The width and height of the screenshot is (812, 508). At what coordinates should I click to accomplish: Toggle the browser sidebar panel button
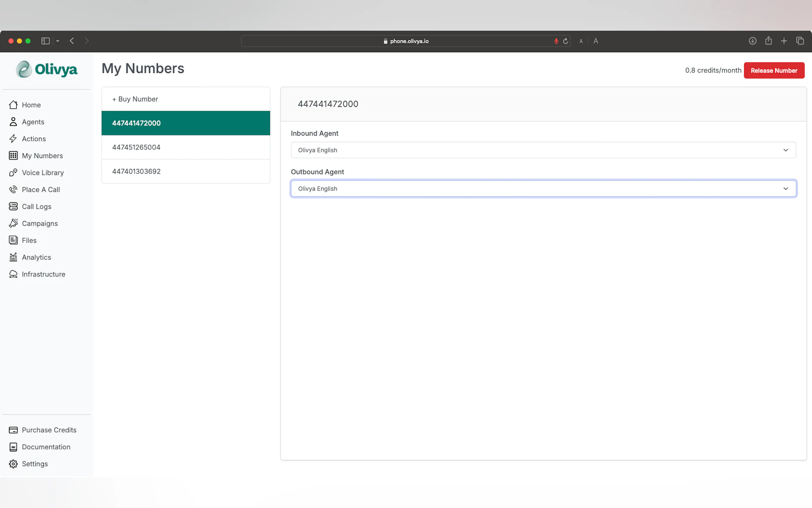(45, 41)
